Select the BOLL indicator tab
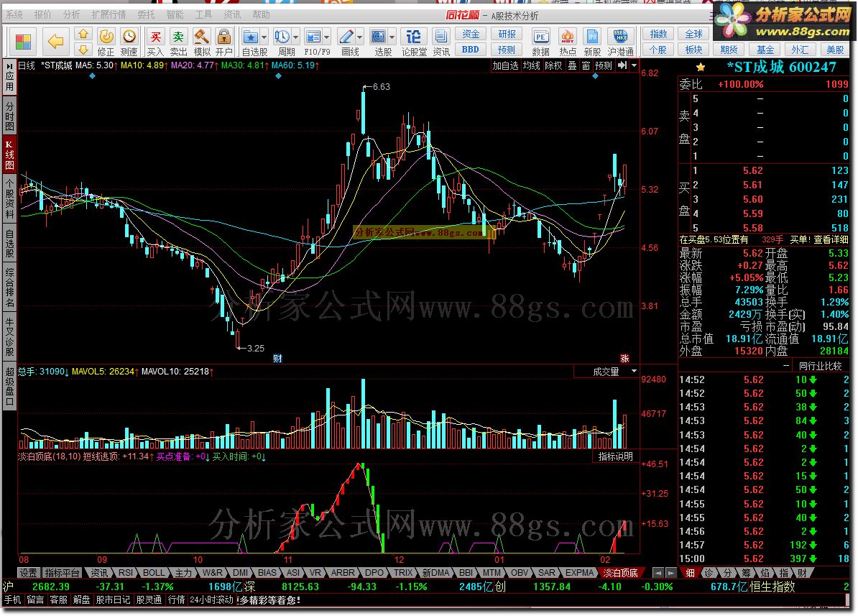The image size is (858, 616). point(154,573)
